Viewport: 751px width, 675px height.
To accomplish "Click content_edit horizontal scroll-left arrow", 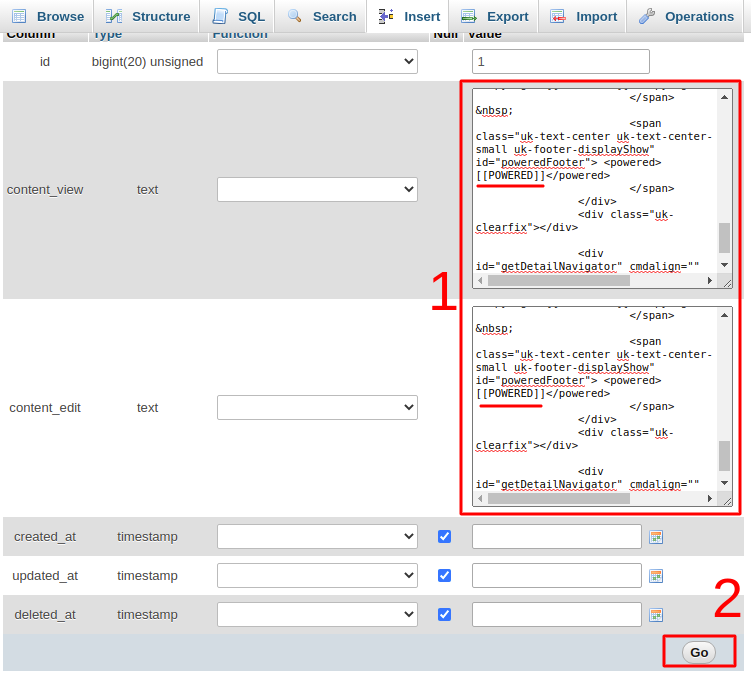I will [480, 499].
